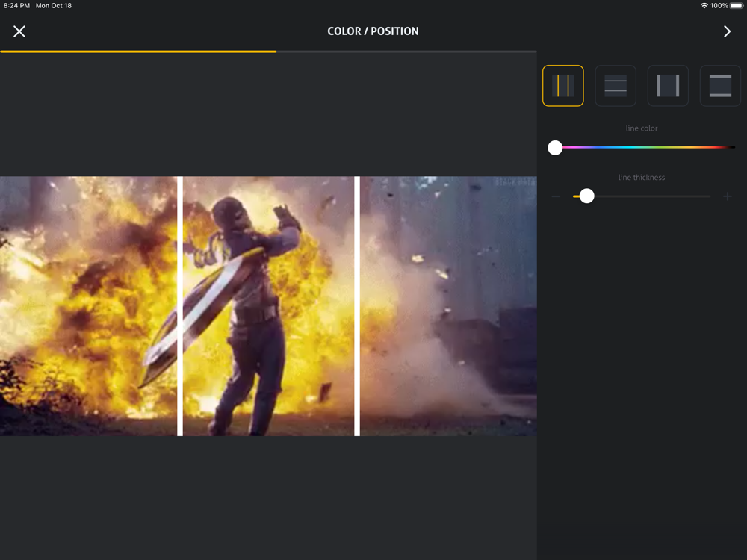The image size is (747, 560).
Task: Click the 'line color' label
Action: pyautogui.click(x=642, y=128)
